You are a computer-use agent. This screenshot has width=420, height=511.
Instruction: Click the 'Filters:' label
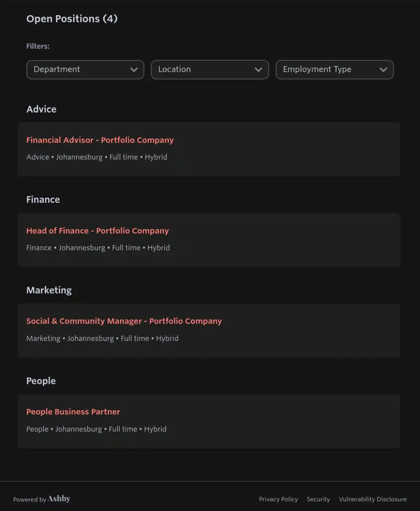38,46
